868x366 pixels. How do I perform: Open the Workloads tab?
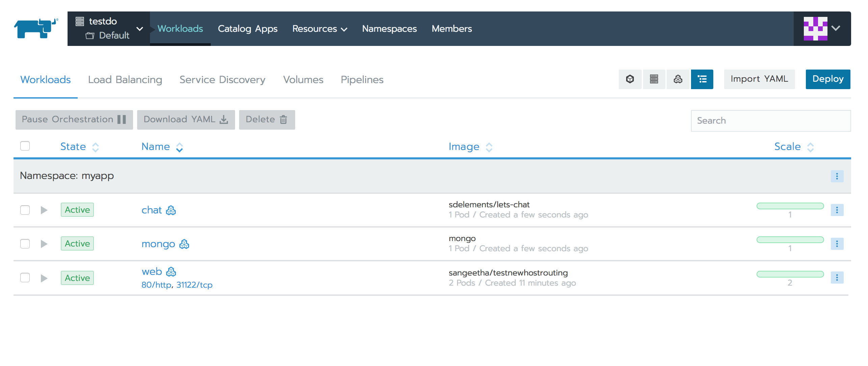pos(45,80)
